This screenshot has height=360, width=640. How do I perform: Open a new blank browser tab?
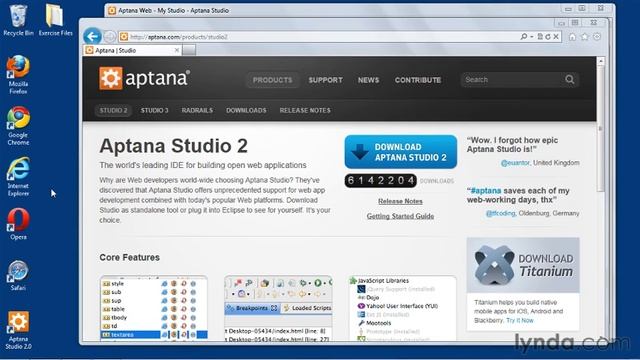pos(189,50)
